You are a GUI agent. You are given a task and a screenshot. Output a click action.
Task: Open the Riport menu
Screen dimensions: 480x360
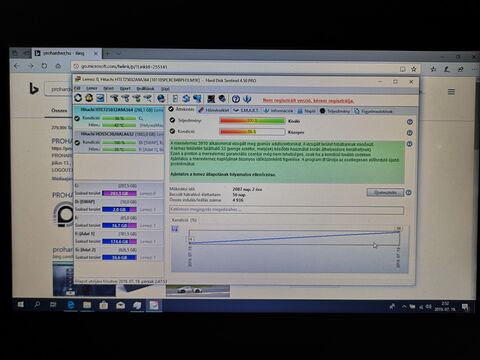point(125,88)
